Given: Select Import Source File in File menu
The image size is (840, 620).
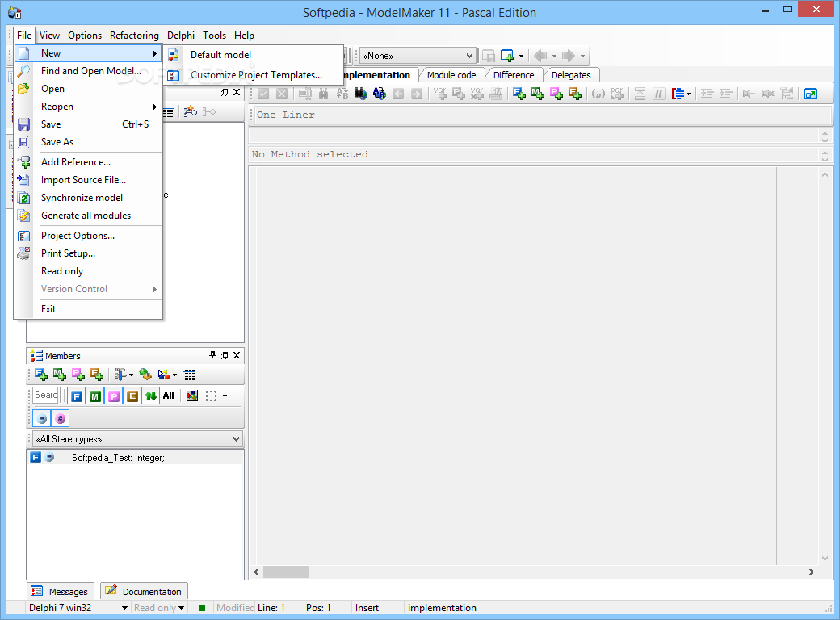Looking at the screenshot, I should (x=88, y=180).
